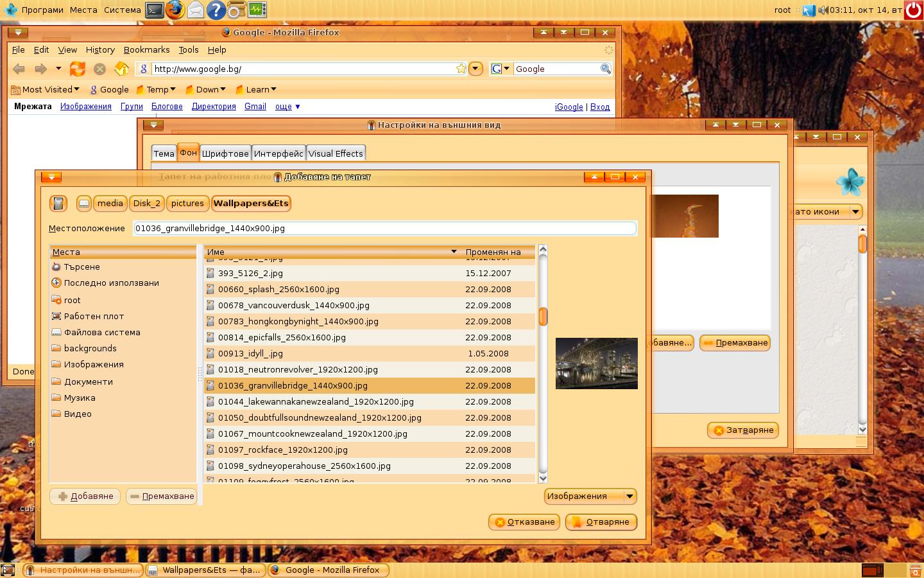924x578 pixels.
Task: Click the Местоположение filename input field
Action: coord(385,229)
